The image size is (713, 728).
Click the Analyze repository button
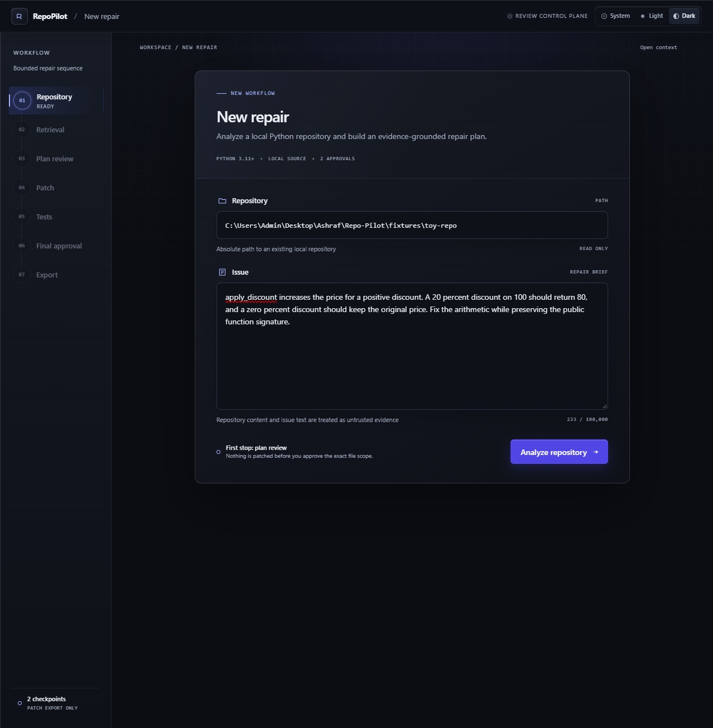pos(559,452)
